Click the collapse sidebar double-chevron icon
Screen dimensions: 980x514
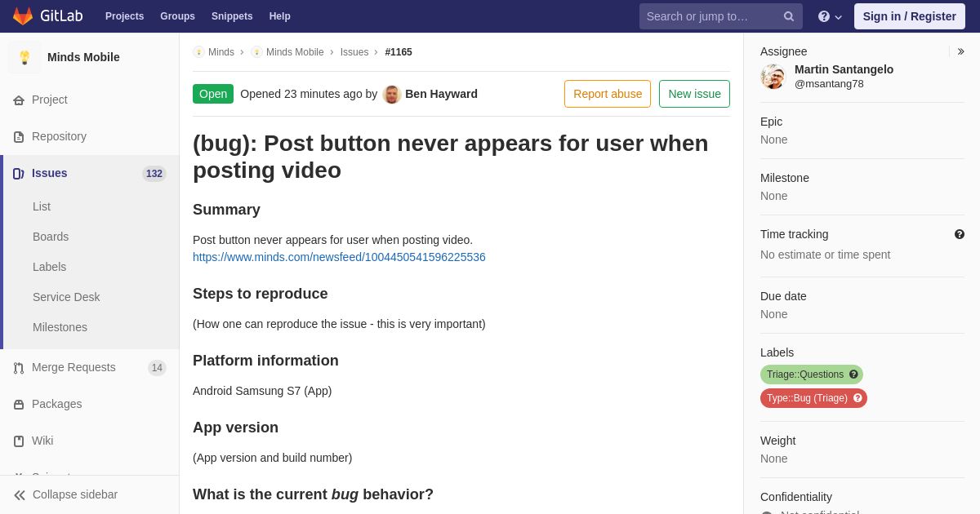[x=20, y=495]
